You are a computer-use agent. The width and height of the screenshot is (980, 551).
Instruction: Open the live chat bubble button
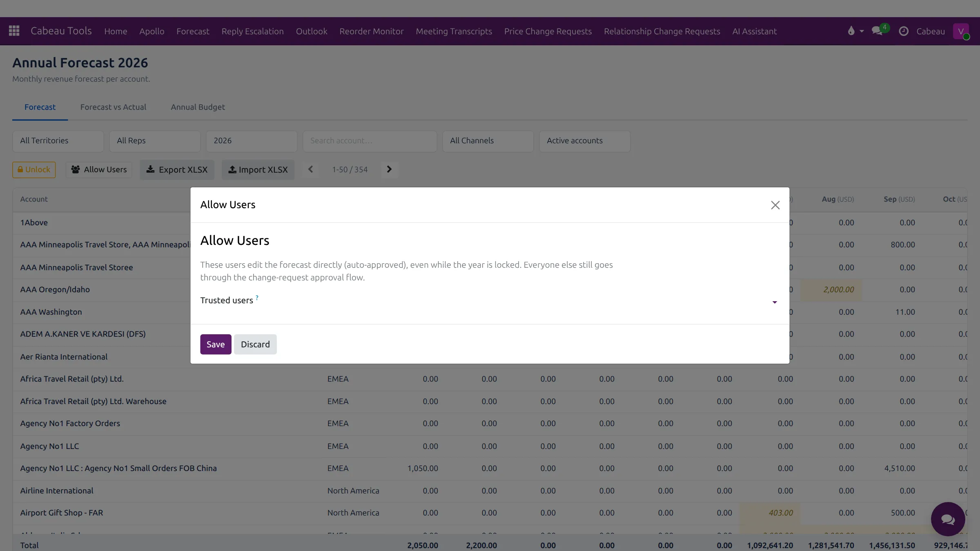[x=948, y=519]
